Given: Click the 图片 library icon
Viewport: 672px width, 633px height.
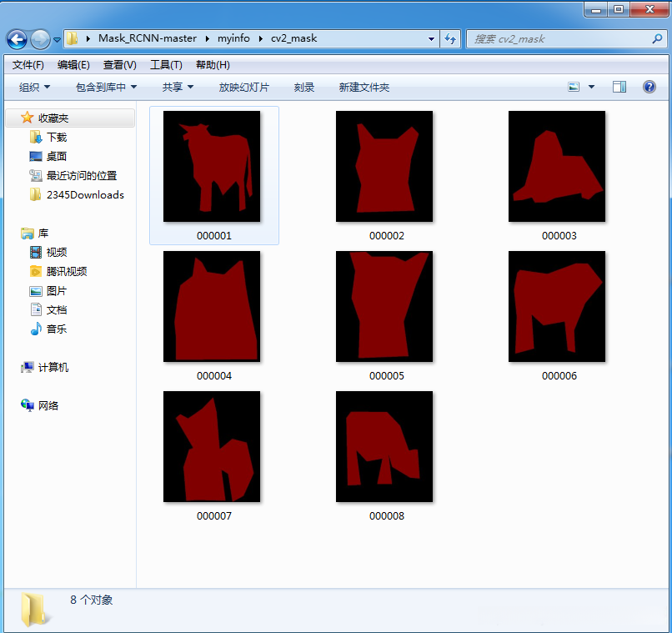Looking at the screenshot, I should (36, 291).
